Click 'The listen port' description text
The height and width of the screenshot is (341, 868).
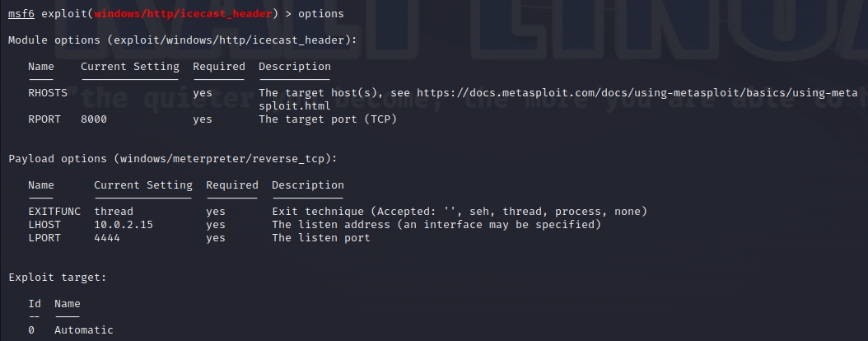pyautogui.click(x=321, y=238)
